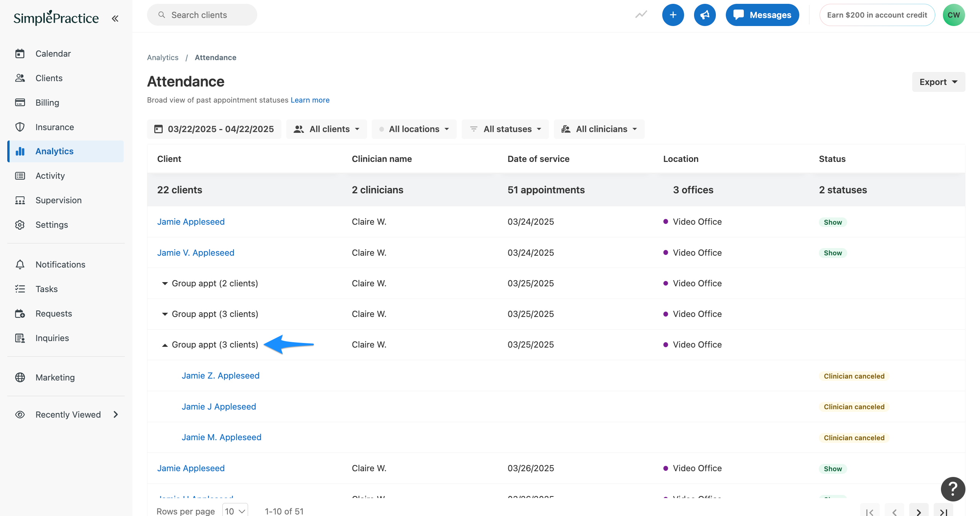Open the Messages button
Image resolution: width=980 pixels, height=516 pixels.
[762, 15]
